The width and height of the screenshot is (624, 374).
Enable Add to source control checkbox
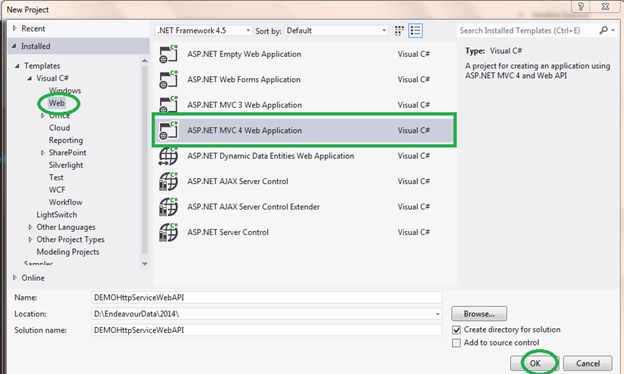pos(456,343)
